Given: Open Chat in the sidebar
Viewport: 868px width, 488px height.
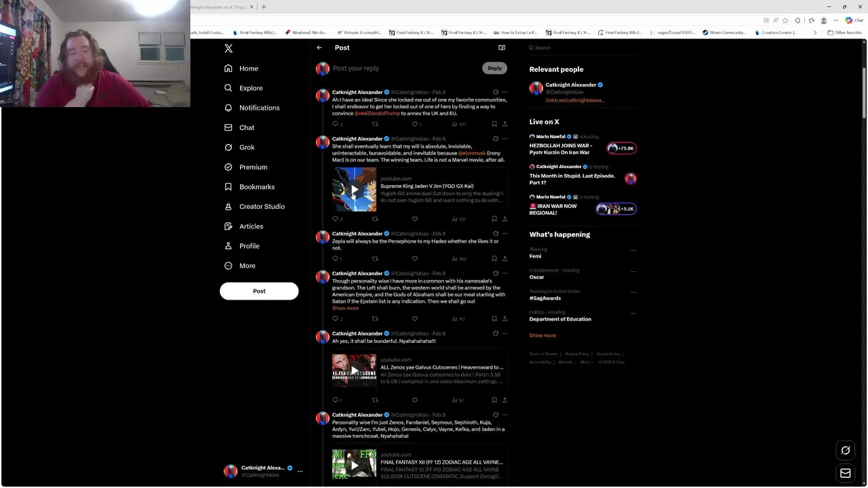Looking at the screenshot, I should [x=239, y=127].
